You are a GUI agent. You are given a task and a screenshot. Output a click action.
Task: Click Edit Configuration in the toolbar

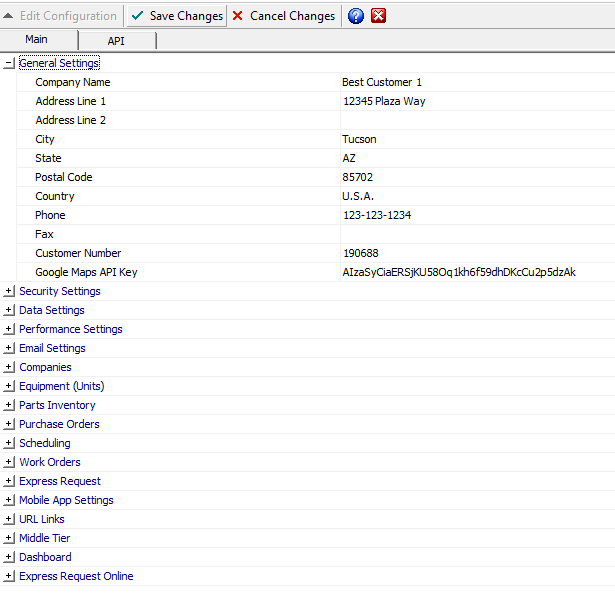[60, 16]
